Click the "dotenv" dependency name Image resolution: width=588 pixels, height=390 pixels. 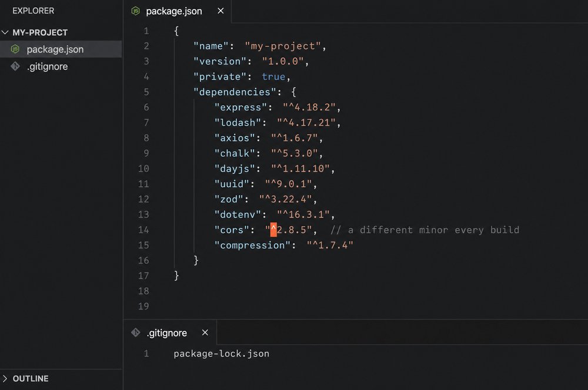tap(238, 214)
